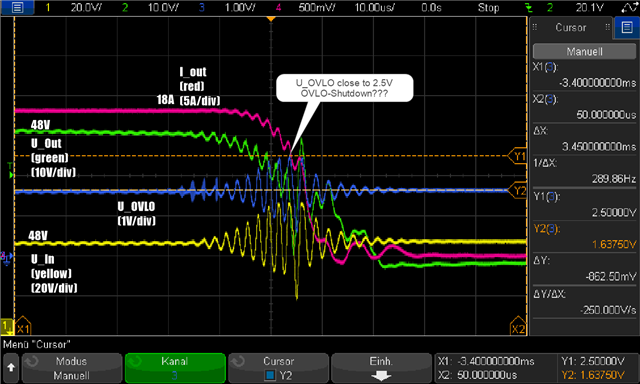This screenshot has width=640, height=384.
Task: Click the Manuell button in Cursor panel
Action: coord(584,51)
